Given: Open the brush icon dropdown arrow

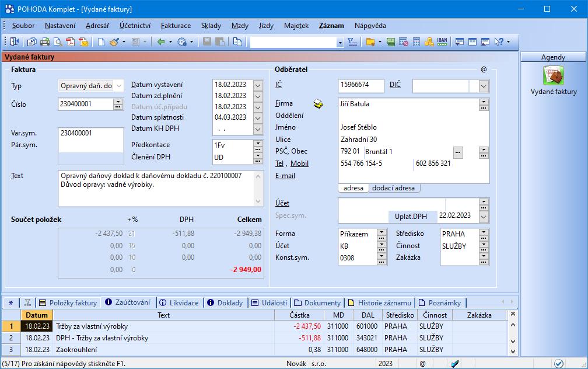Looking at the screenshot, I should click(x=124, y=41).
